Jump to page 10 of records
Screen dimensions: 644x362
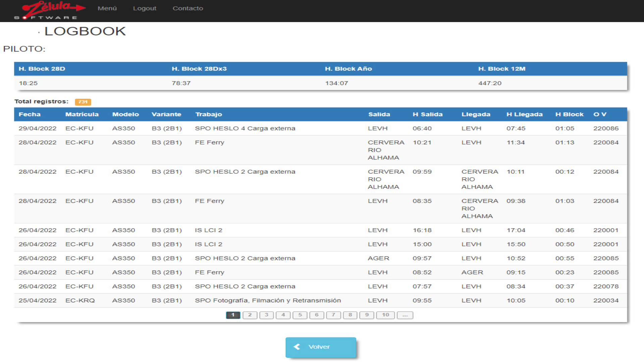[385, 315]
